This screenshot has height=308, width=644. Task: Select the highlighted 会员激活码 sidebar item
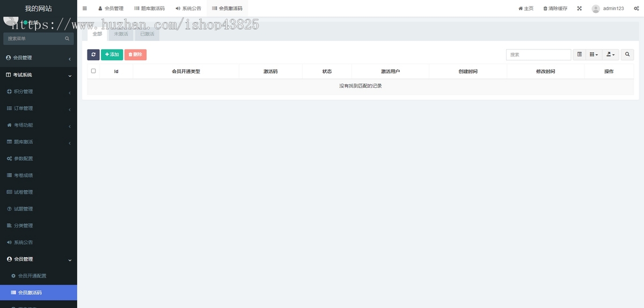point(39,292)
